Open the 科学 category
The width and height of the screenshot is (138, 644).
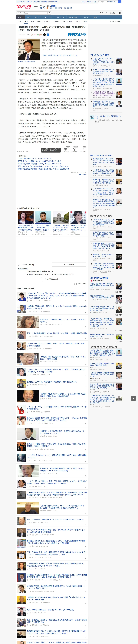[71, 21]
